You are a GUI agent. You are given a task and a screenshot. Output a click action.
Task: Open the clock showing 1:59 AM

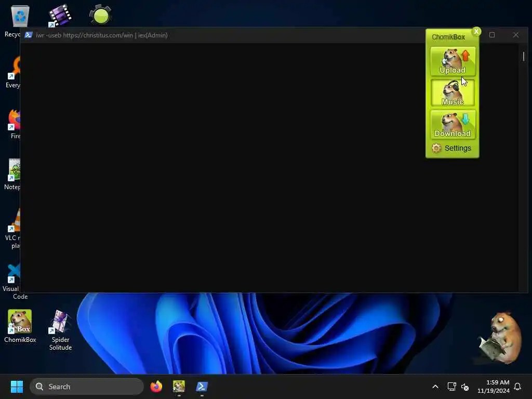pyautogui.click(x=494, y=387)
